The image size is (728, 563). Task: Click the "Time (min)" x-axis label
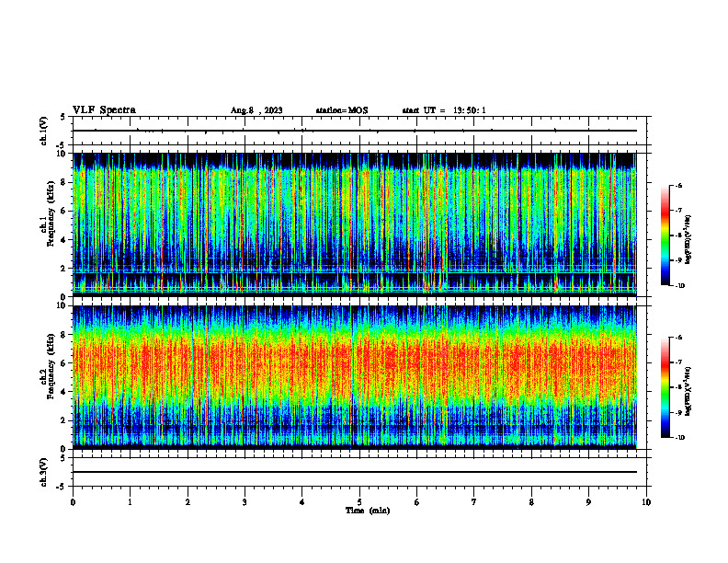point(368,511)
